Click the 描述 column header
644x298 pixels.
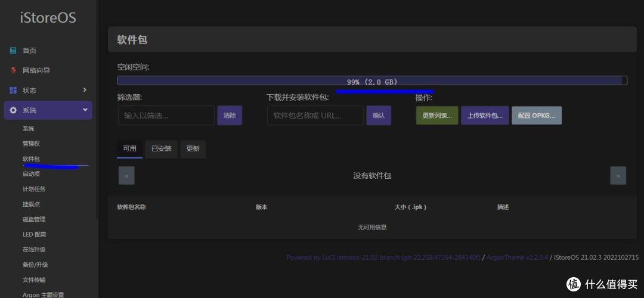[503, 207]
